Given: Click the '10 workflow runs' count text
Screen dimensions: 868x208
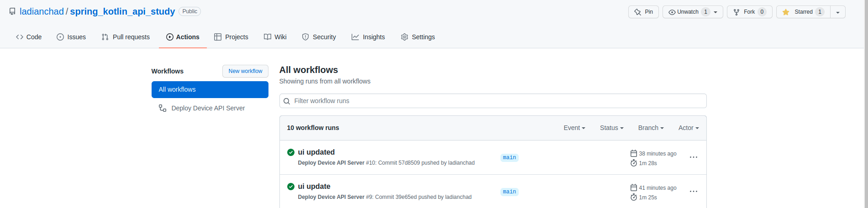Looking at the screenshot, I should coord(313,128).
